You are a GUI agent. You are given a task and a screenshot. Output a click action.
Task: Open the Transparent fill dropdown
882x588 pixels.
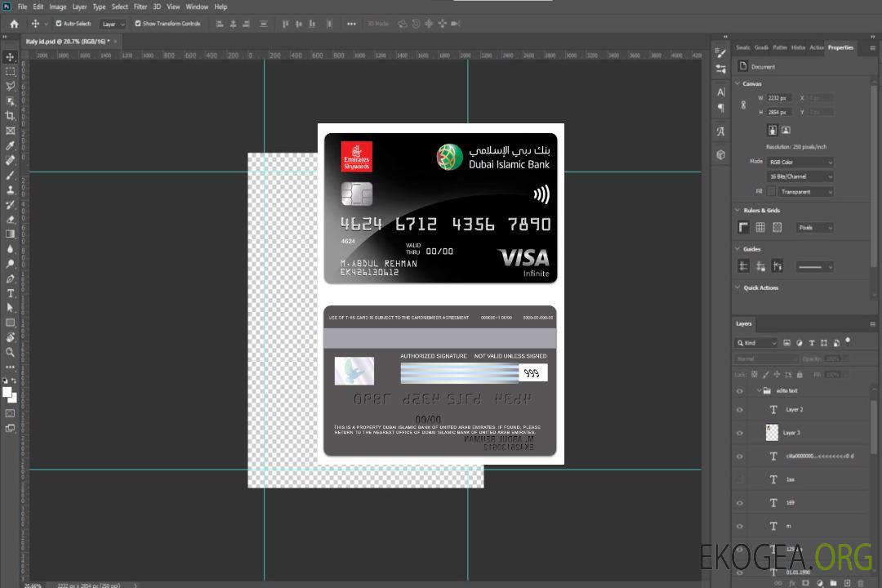(x=805, y=192)
